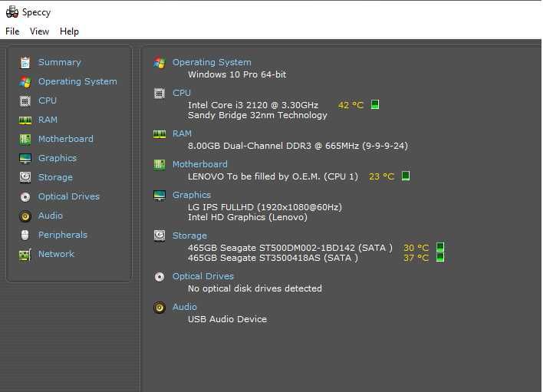Viewport: 543px width, 392px height.
Task: Click the RAM heading link in summary
Action: (182, 133)
